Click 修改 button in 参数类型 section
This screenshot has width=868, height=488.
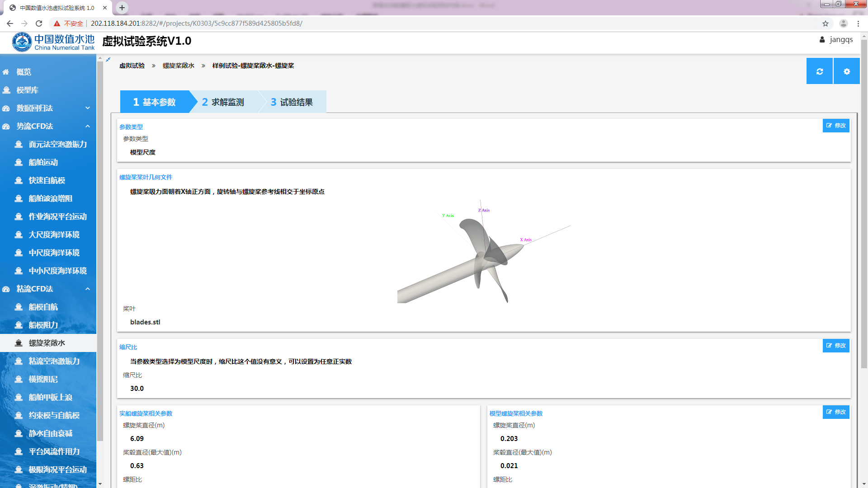835,126
